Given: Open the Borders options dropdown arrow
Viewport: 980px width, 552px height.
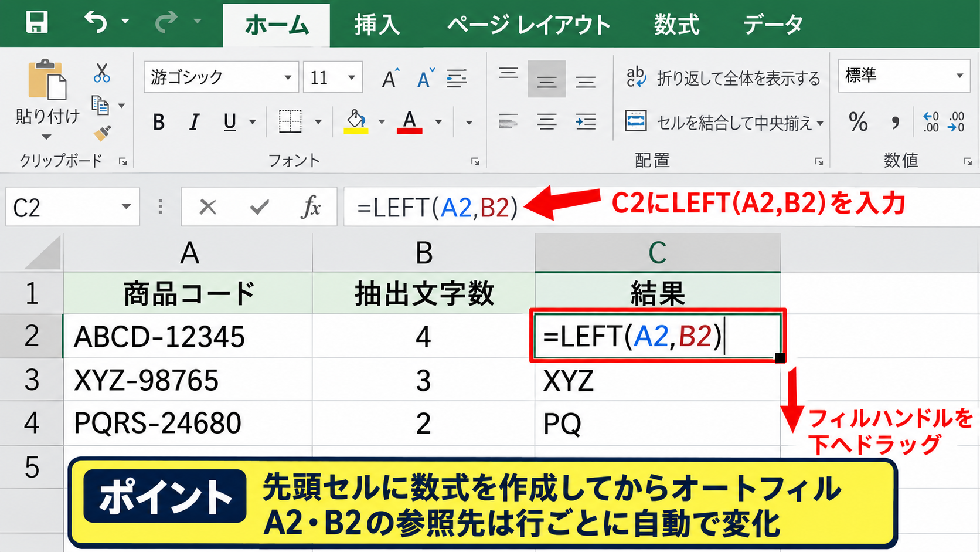Looking at the screenshot, I should tap(318, 122).
